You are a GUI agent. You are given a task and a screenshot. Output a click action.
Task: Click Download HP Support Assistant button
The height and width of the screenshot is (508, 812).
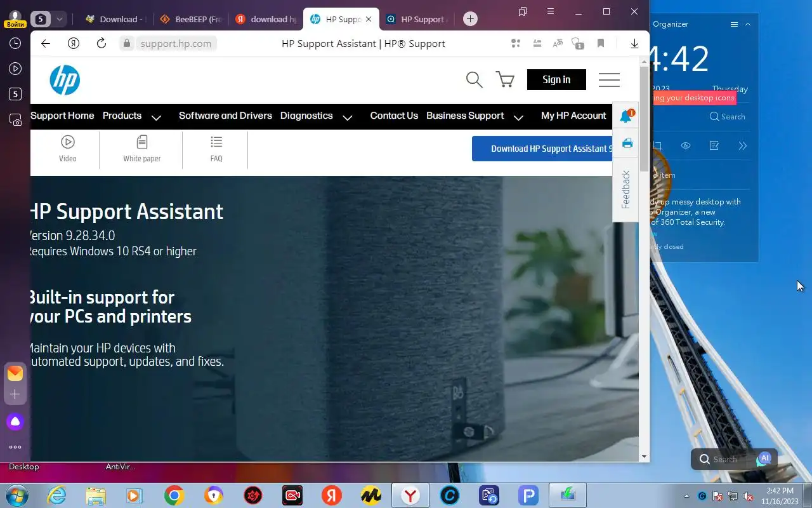(542, 149)
